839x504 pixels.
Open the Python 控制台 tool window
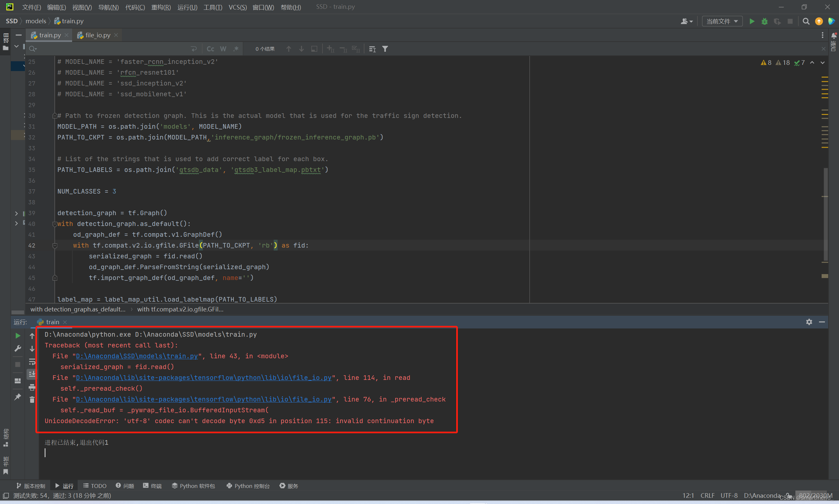pyautogui.click(x=248, y=486)
